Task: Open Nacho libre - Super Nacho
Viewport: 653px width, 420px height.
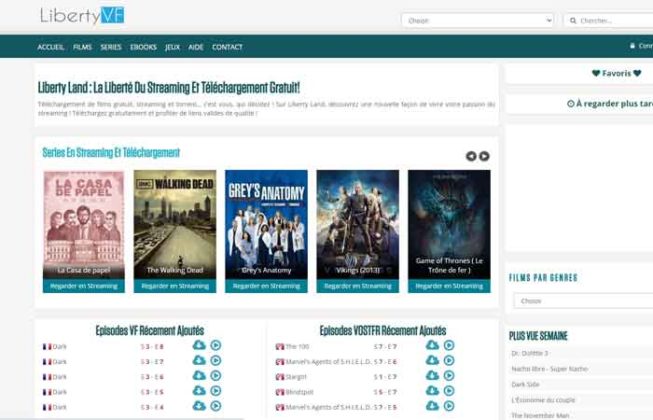Action: [x=550, y=369]
